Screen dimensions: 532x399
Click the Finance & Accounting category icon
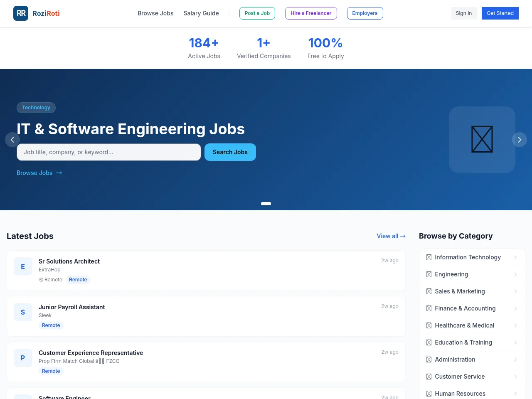[429, 308]
